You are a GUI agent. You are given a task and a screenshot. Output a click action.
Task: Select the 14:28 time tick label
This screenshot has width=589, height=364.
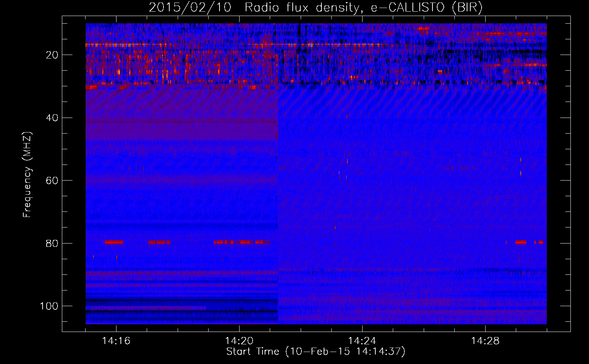(485, 341)
